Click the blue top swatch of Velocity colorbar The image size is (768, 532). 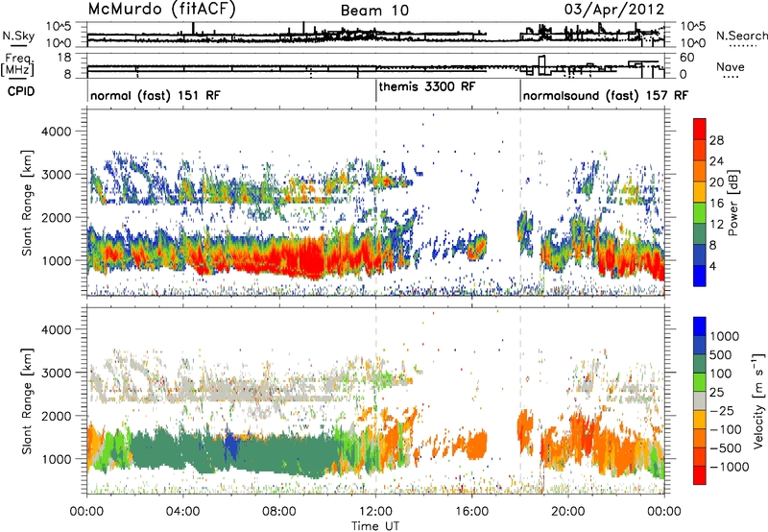pos(700,326)
